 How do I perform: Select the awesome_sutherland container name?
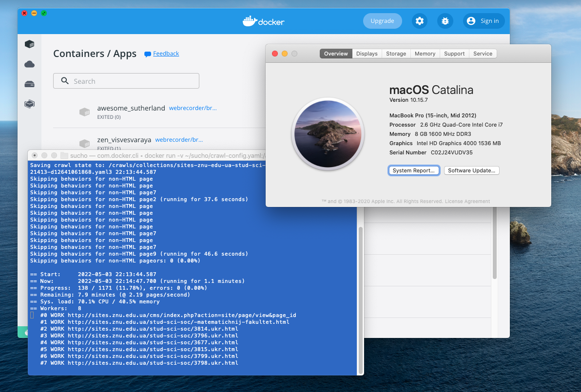[x=131, y=108]
